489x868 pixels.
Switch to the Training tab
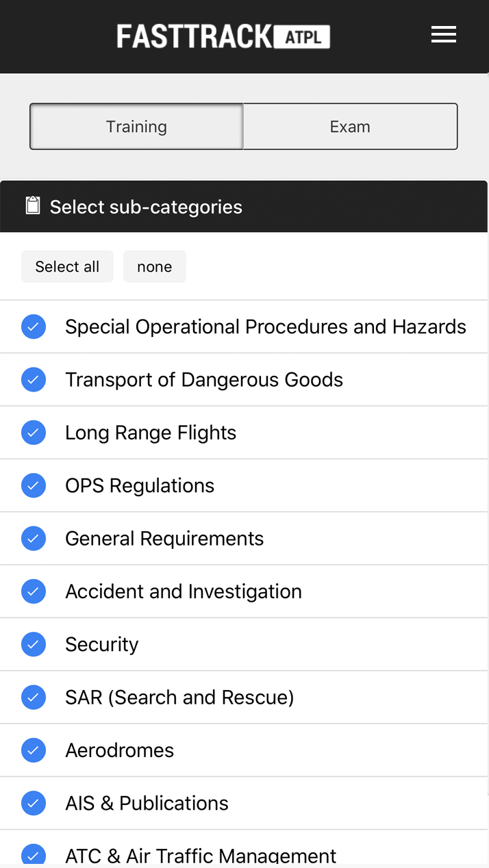pyautogui.click(x=136, y=127)
